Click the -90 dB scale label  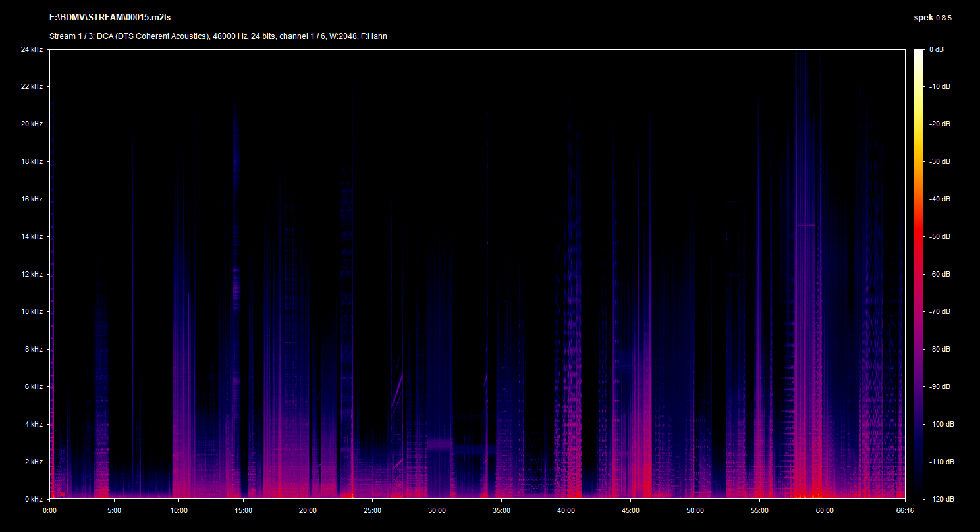[x=939, y=386]
